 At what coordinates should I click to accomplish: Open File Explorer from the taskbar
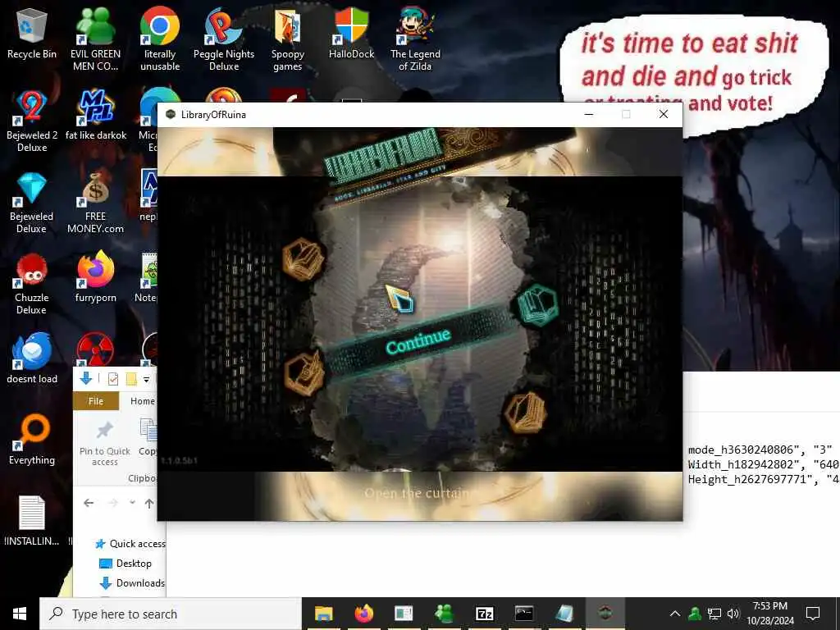click(323, 614)
